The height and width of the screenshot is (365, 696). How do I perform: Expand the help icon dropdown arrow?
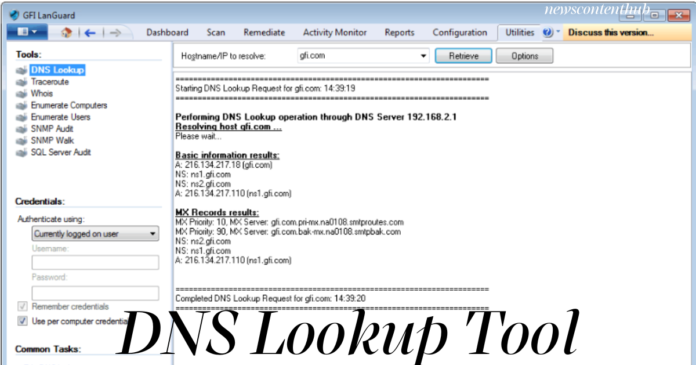[x=558, y=32]
